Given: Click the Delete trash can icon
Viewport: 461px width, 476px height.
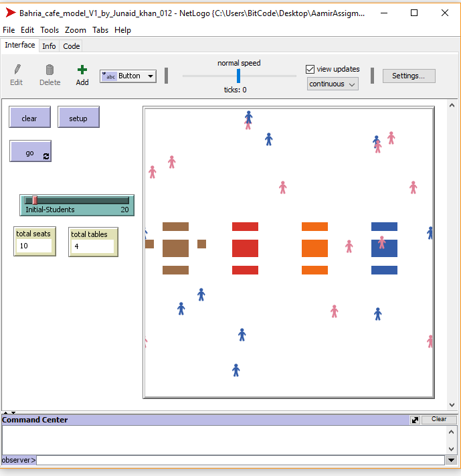Looking at the screenshot, I should 50,70.
